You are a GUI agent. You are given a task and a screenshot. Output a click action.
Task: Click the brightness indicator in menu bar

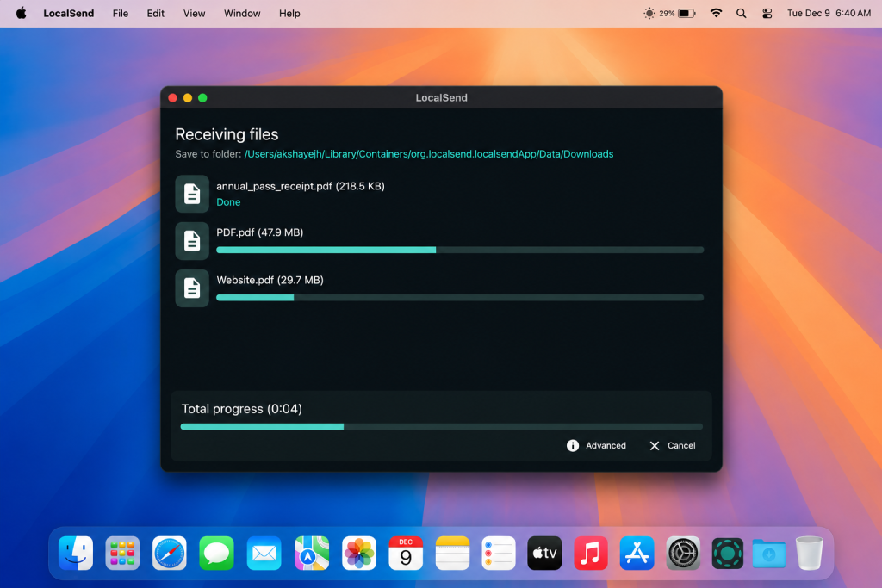(x=649, y=13)
